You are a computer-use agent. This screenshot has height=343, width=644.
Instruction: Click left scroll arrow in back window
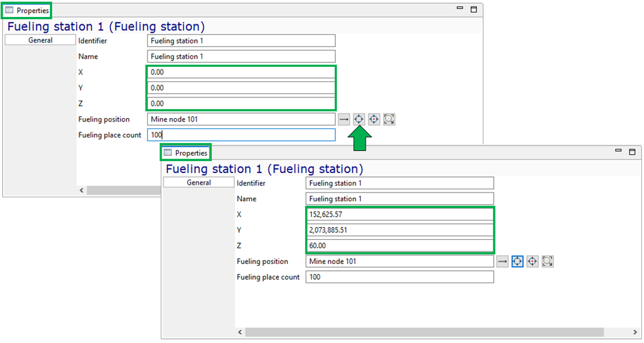coord(82,190)
